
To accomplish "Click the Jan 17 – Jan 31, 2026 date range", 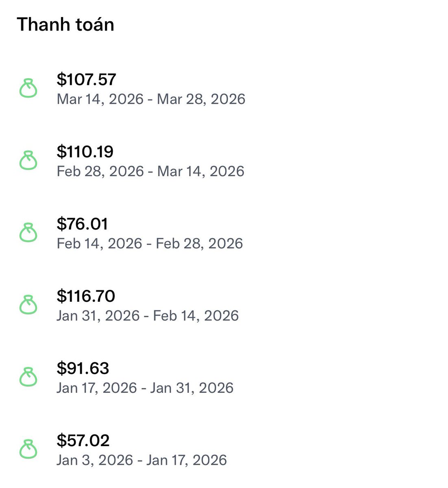I will (x=145, y=388).
